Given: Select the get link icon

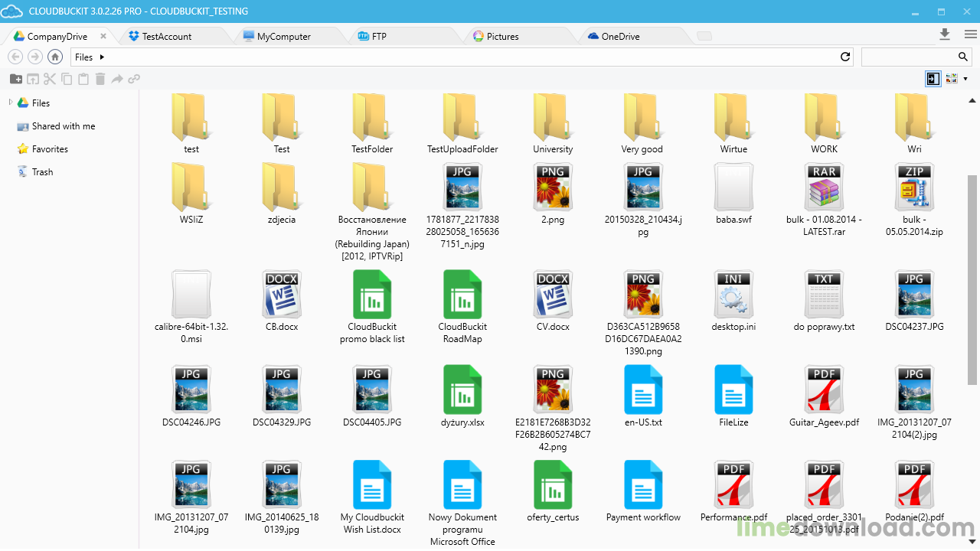Looking at the screenshot, I should click(x=134, y=78).
